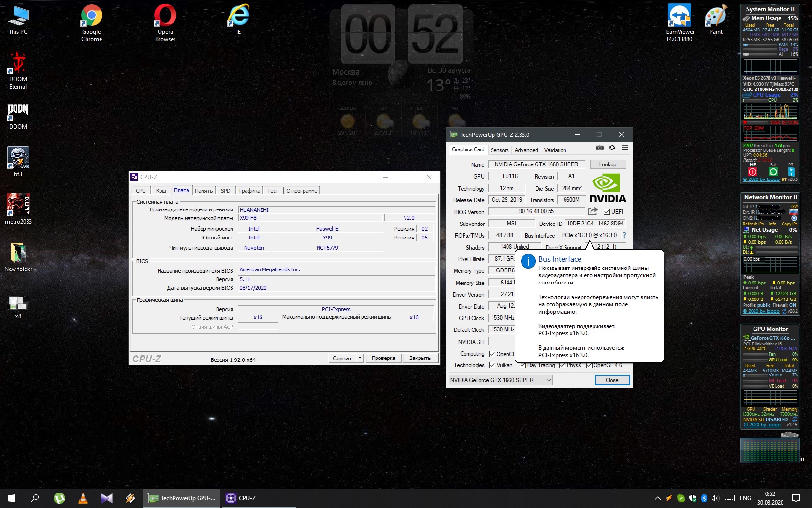
Task: Click the Bluetooth tray icon
Action: (x=704, y=498)
